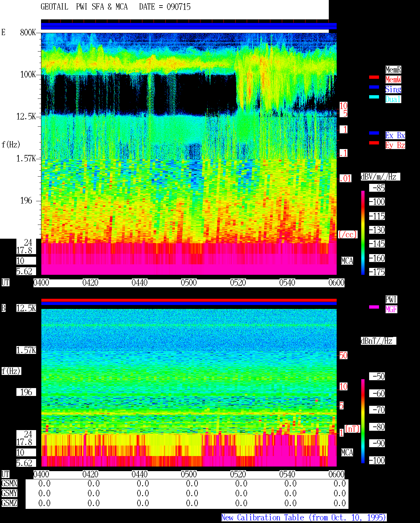Click the blue mode bar above E spectrogram
The width and height of the screenshot is (420, 523).
[x=189, y=26]
